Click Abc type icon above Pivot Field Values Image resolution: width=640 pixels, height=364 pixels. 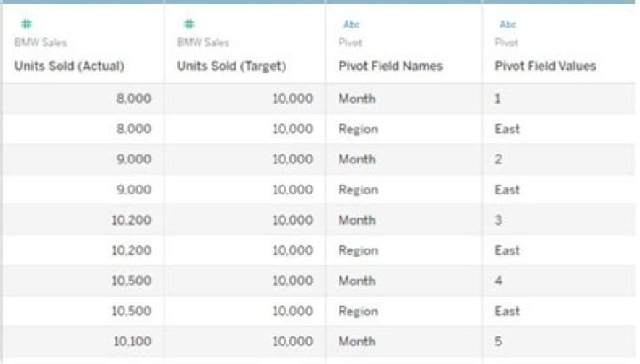[508, 25]
